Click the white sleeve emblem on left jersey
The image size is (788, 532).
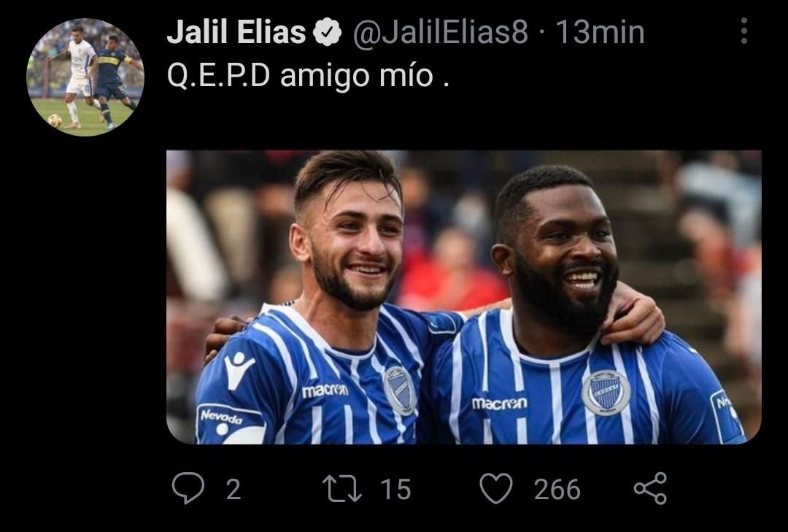(239, 369)
